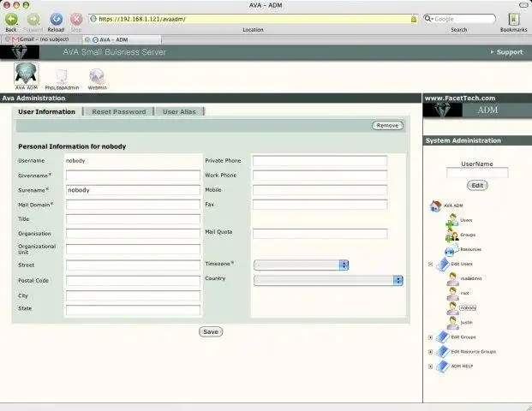Click the Edit Groups folder icon
Image resolution: width=532 pixels, height=411 pixels.
443,337
